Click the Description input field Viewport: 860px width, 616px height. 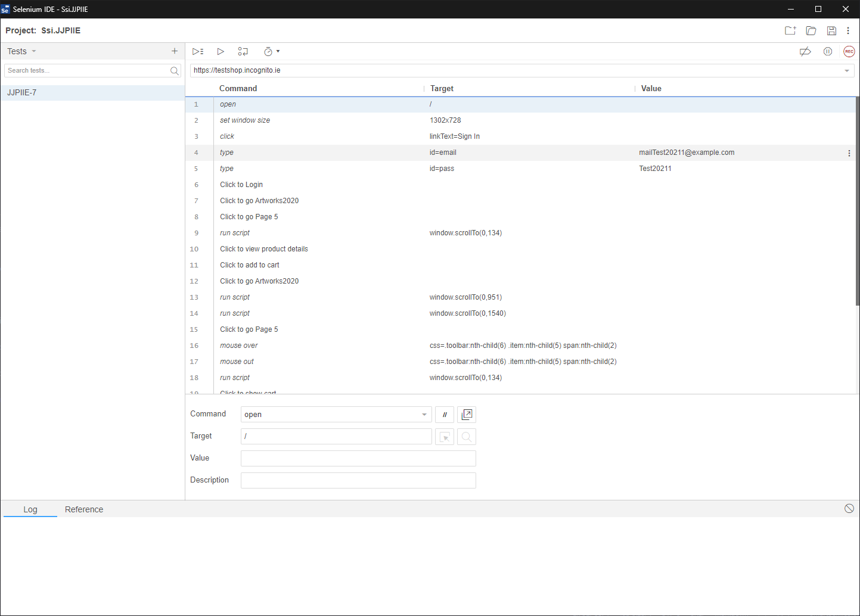pos(358,481)
